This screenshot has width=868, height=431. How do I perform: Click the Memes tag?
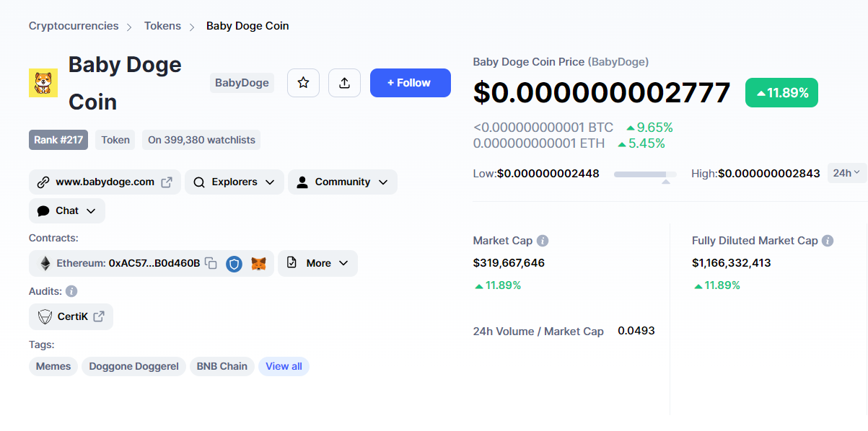(x=53, y=366)
